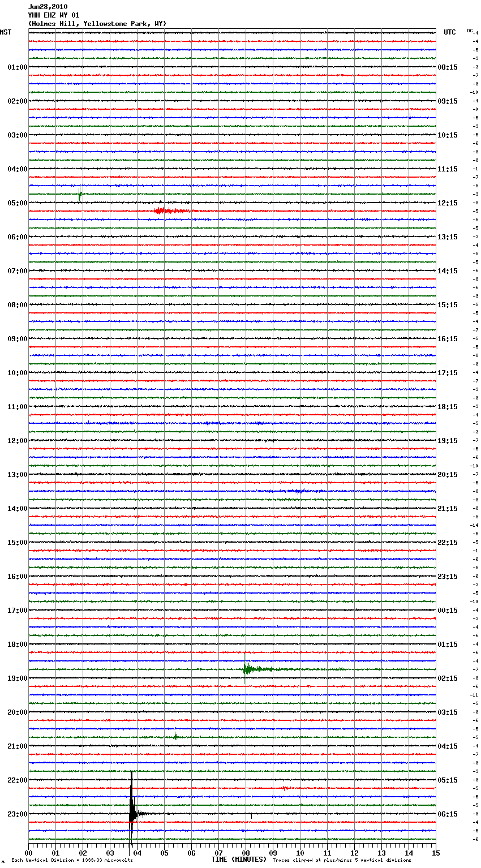Click the DC offset column heading
Screen dimensions: 481x868
click(470, 31)
